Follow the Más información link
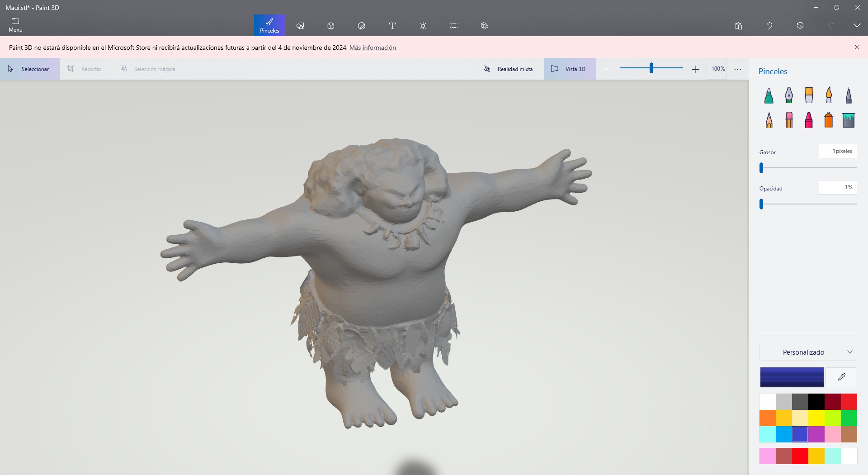Screen dimensions: 868x475 pyautogui.click(x=373, y=47)
